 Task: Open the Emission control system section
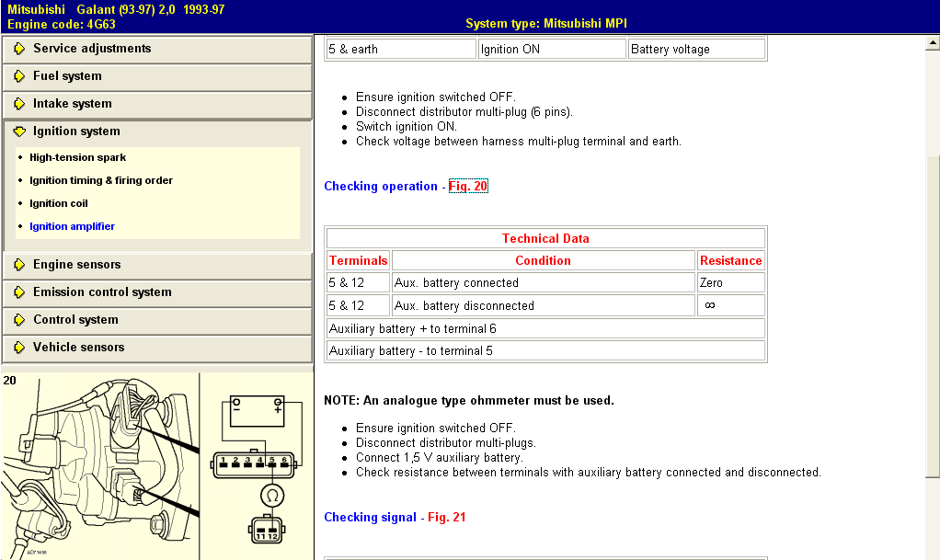coord(157,292)
